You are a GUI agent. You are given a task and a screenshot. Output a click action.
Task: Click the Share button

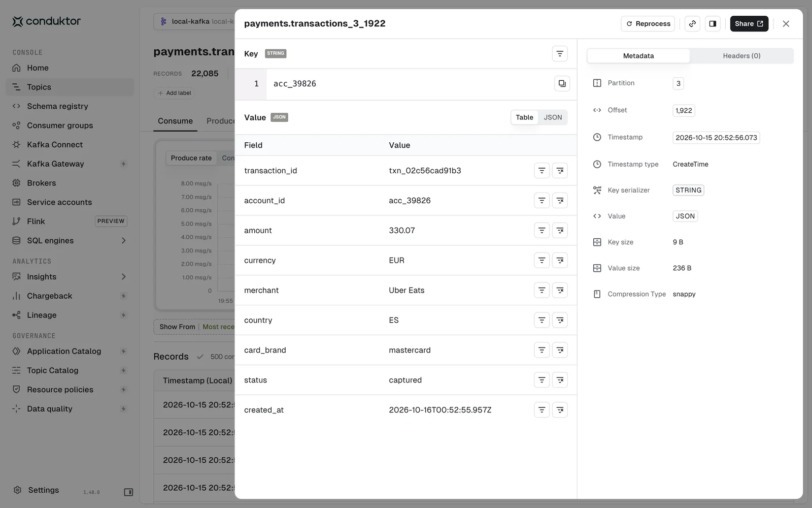point(749,24)
